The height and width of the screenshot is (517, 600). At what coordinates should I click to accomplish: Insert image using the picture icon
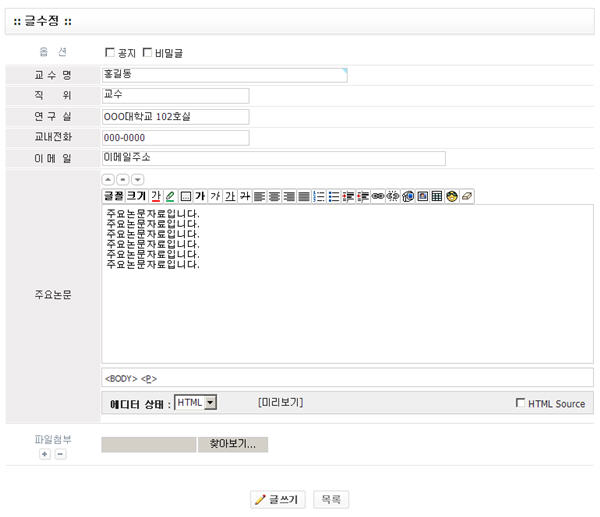423,196
